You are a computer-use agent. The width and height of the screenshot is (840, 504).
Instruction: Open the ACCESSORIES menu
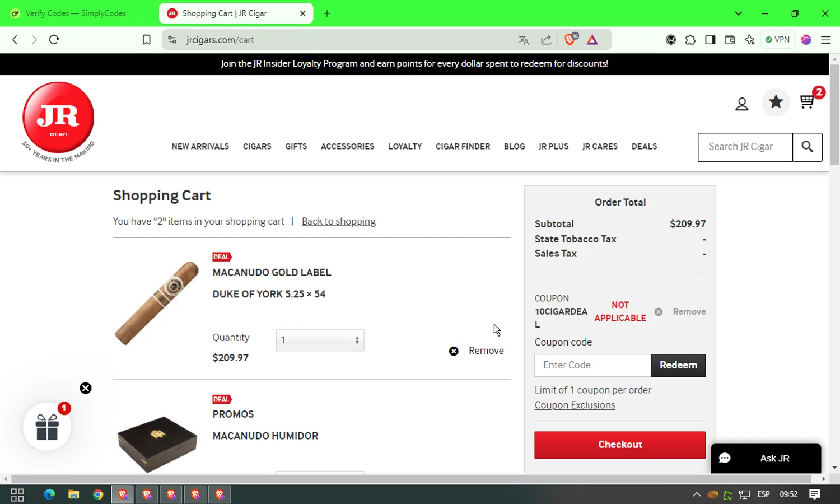(x=347, y=146)
